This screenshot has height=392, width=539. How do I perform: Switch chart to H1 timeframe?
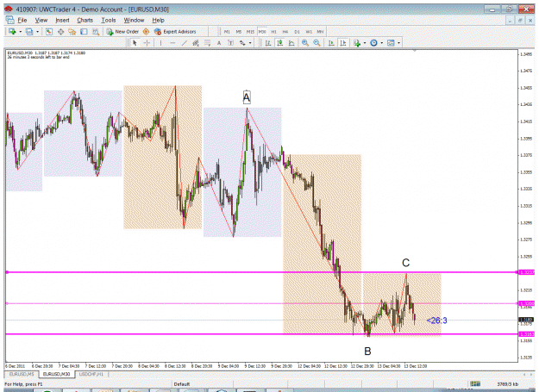click(274, 32)
